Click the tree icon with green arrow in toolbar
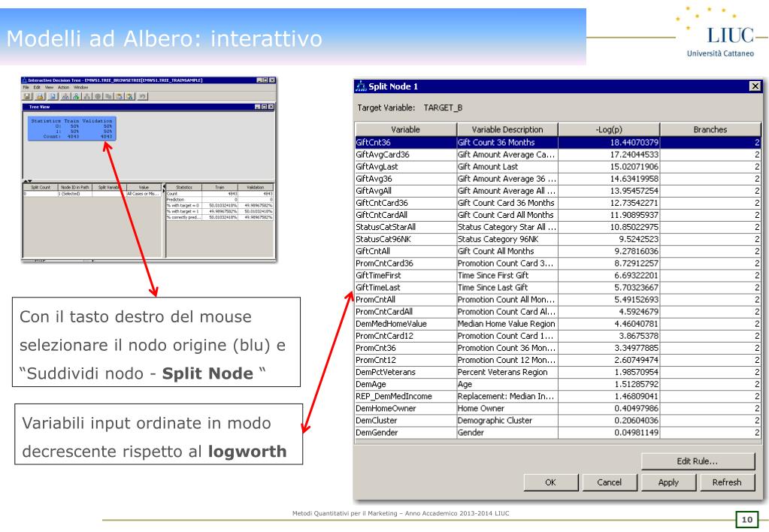 pyautogui.click(x=77, y=96)
